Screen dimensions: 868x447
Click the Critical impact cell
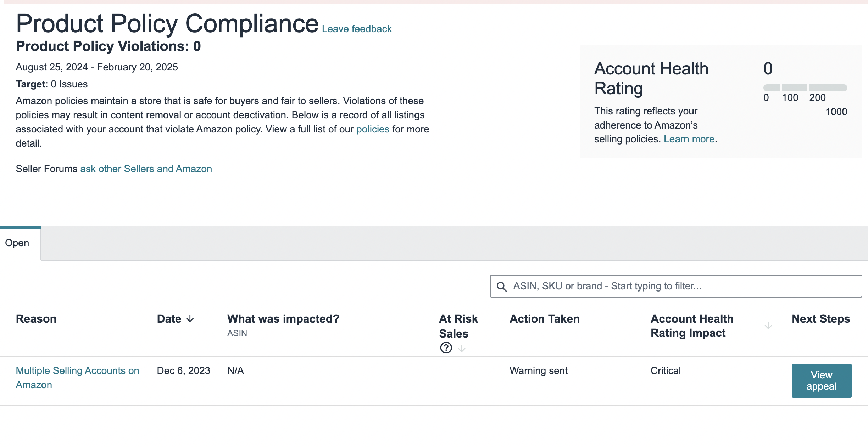point(666,371)
